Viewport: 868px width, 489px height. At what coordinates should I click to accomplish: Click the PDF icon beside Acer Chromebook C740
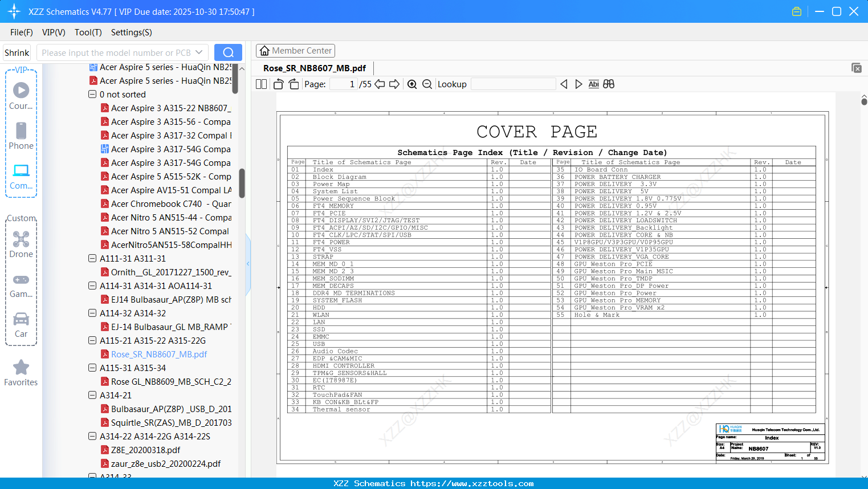click(105, 203)
